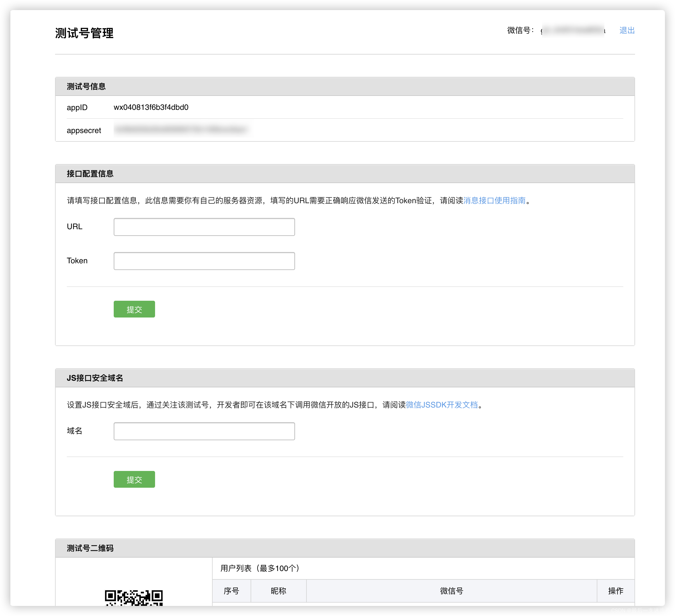This screenshot has width=675, height=616.
Task: Click the blurred appsecret value
Action: tap(182, 130)
